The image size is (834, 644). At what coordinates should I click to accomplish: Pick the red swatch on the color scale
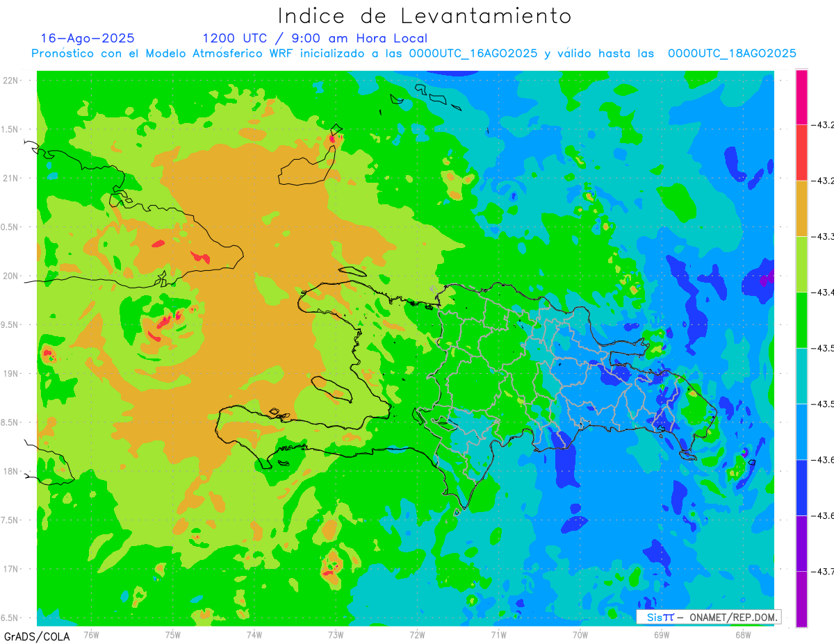coord(801,153)
